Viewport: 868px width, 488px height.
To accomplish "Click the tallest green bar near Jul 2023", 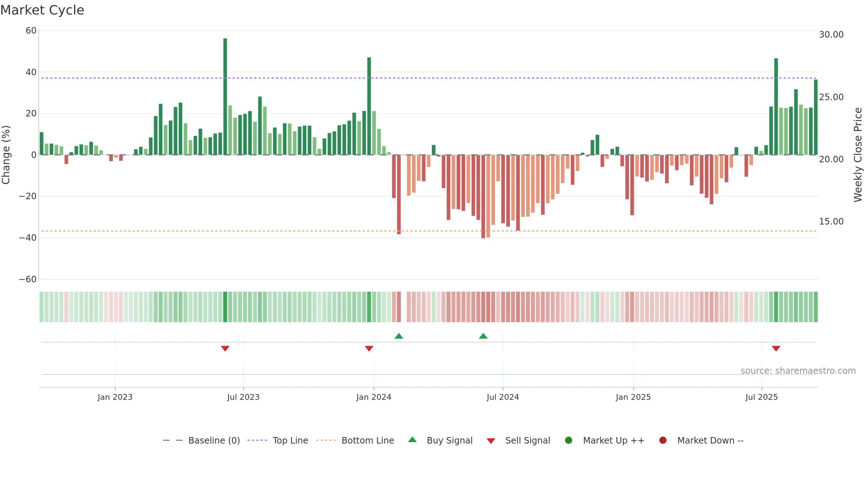I will coord(225,97).
